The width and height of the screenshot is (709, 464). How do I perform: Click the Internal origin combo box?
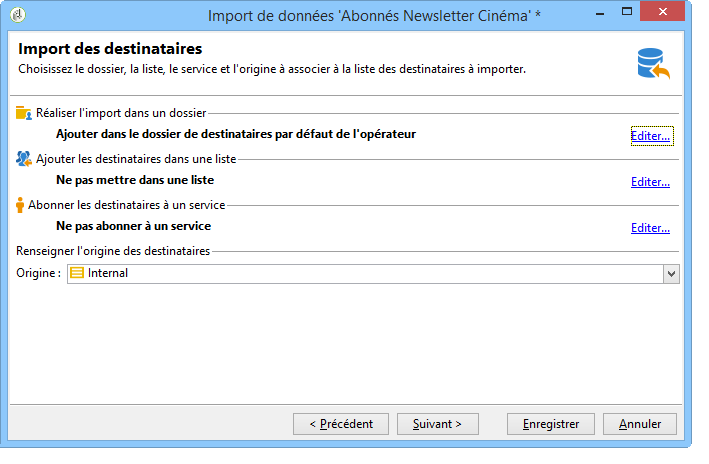pyautogui.click(x=373, y=274)
